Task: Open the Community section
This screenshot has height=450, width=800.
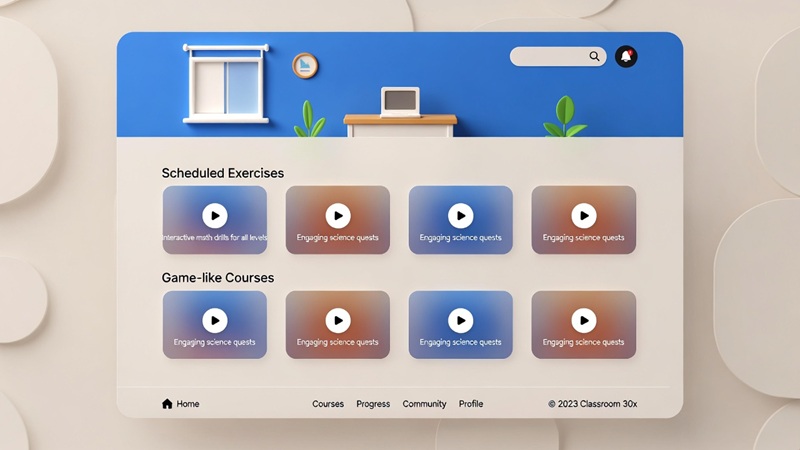Action: [424, 404]
